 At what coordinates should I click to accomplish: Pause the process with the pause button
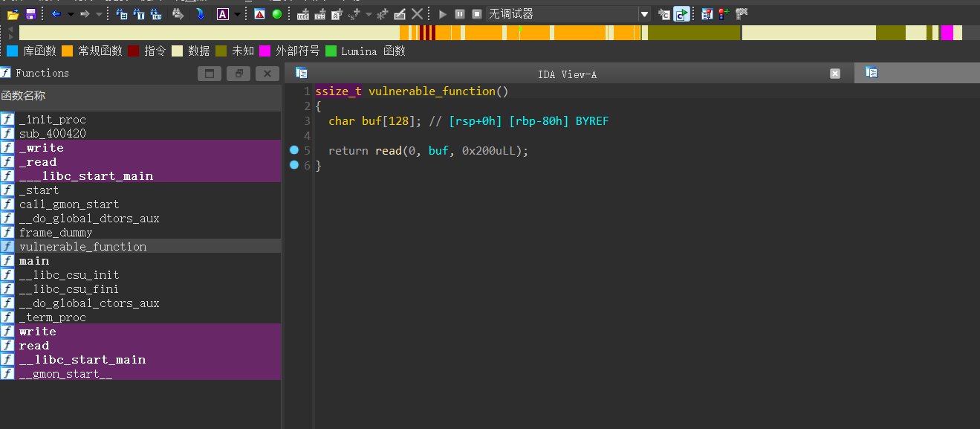[x=460, y=14]
